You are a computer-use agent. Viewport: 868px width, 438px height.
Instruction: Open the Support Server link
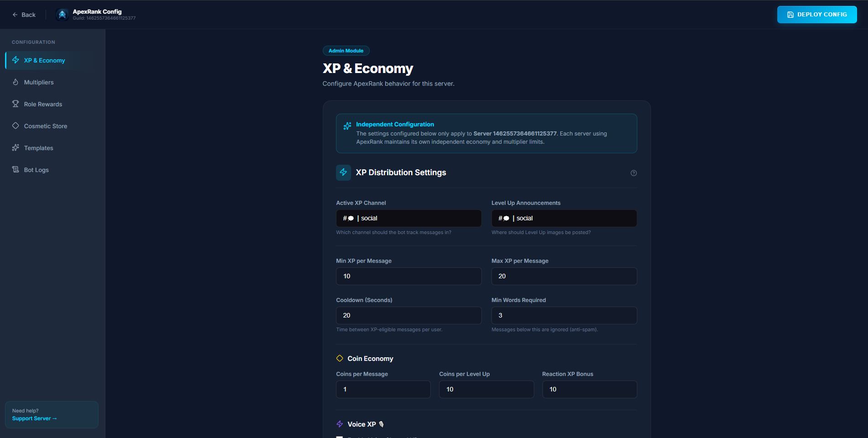click(x=34, y=418)
